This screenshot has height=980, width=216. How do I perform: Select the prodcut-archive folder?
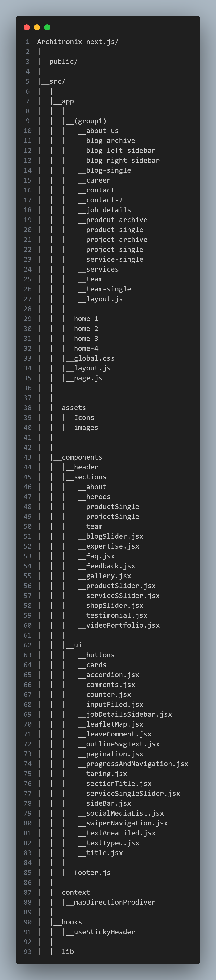click(x=117, y=220)
